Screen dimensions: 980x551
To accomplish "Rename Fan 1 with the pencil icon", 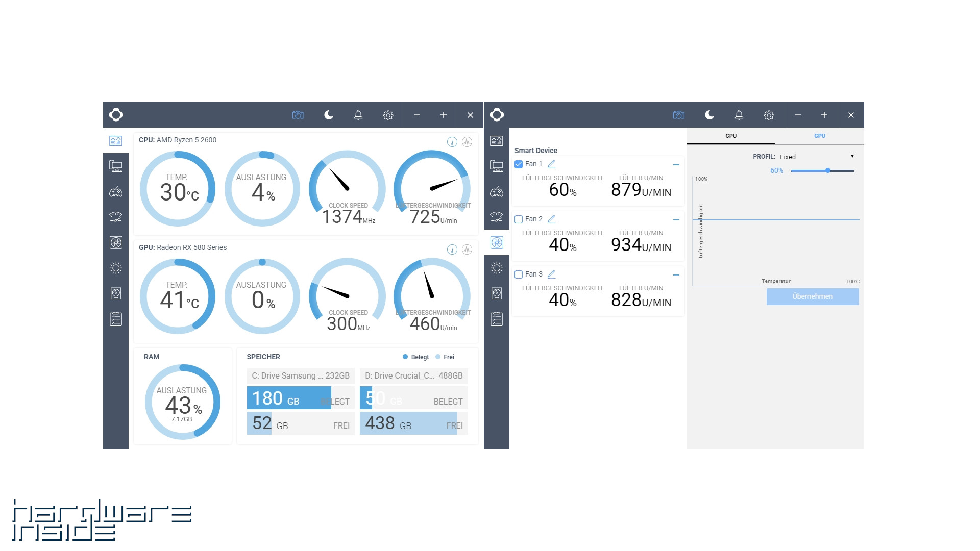I will [551, 164].
